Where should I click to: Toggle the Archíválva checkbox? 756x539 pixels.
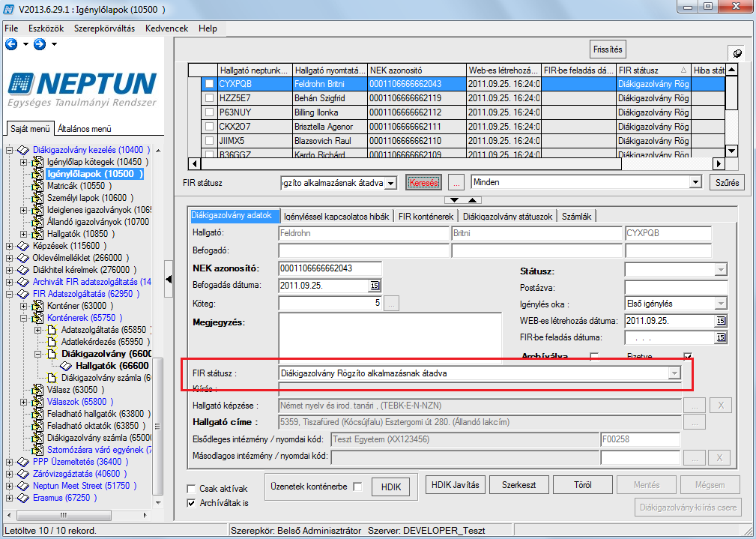[x=594, y=357]
